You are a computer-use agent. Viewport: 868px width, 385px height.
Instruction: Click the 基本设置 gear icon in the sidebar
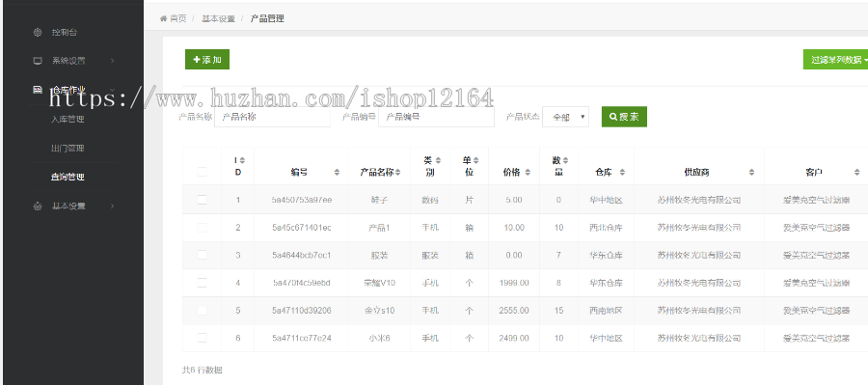(x=37, y=206)
